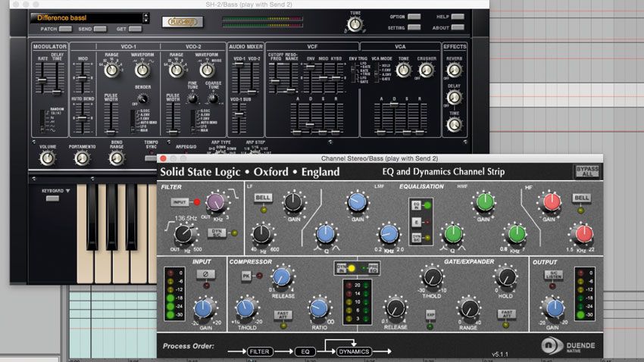Viewport: 644px width, 362px height.
Task: Click the red HF gain knob
Action: click(x=551, y=202)
